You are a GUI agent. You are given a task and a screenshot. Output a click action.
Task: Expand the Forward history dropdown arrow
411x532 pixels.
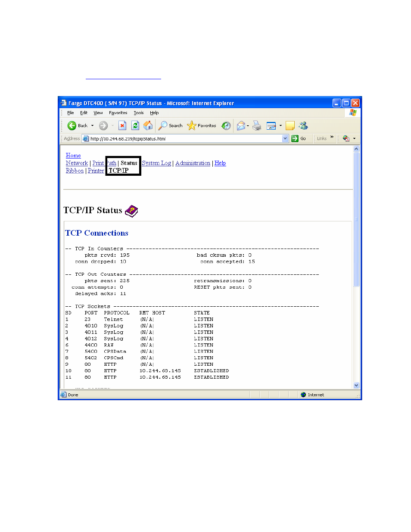click(x=112, y=126)
